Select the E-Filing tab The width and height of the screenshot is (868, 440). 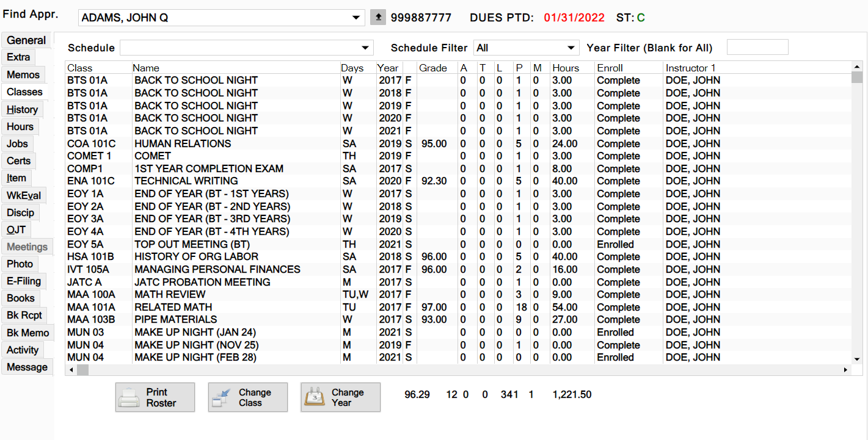(x=24, y=281)
